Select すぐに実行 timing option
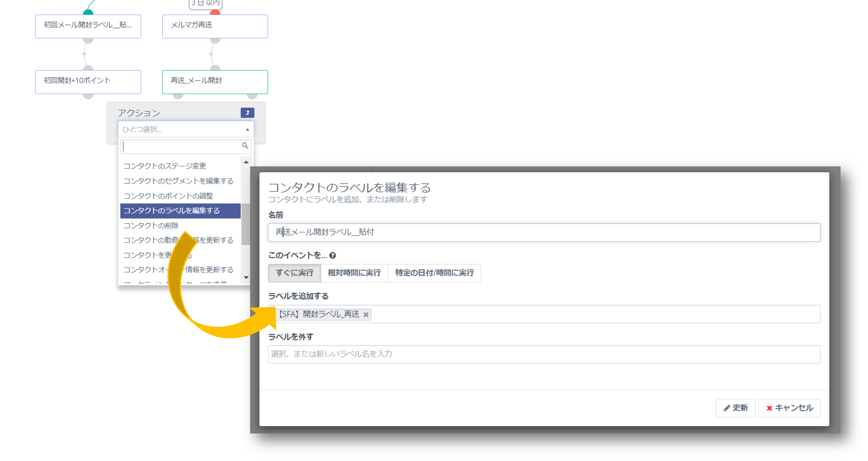The width and height of the screenshot is (868, 461). click(294, 273)
